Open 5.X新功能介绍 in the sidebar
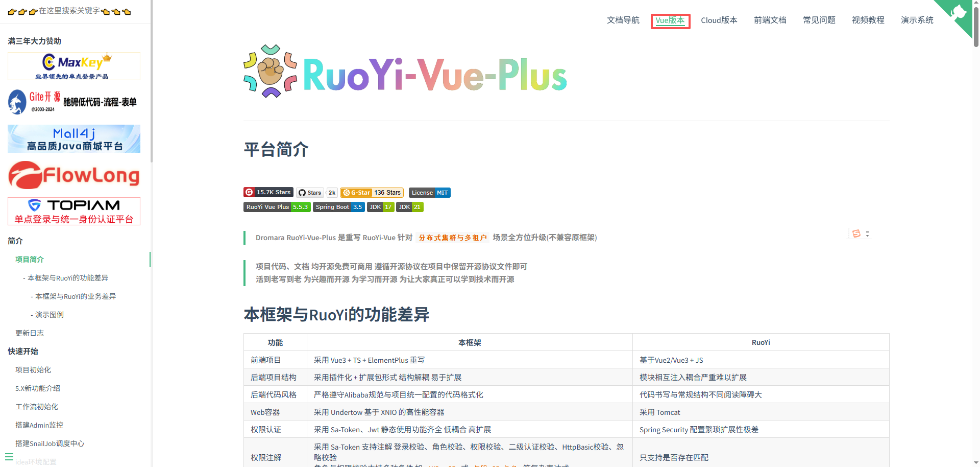 38,388
